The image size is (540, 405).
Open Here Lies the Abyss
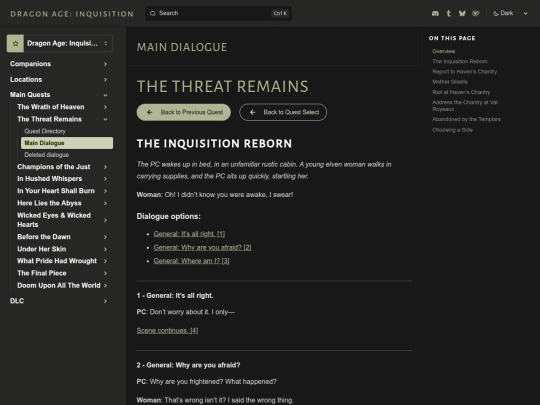(x=49, y=203)
